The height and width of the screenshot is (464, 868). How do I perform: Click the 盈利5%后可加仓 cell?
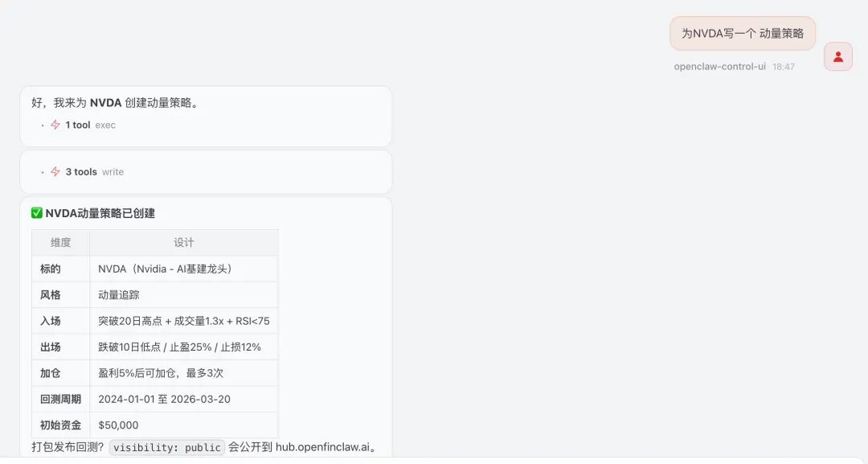(161, 373)
